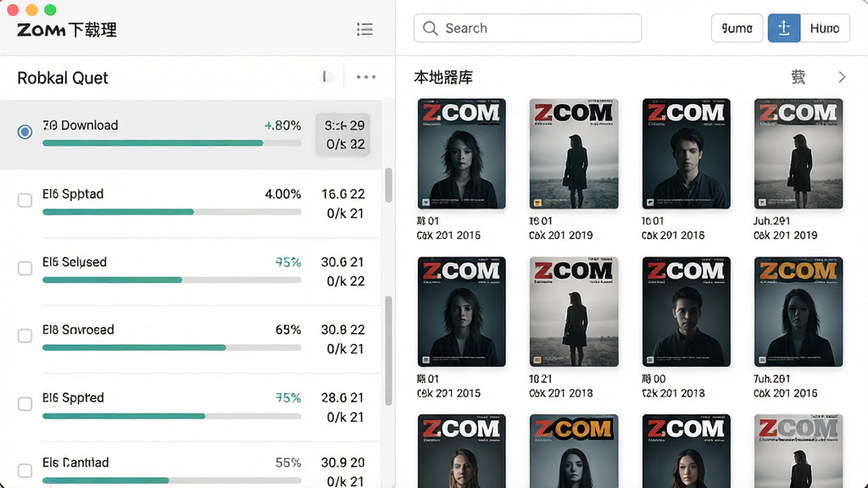Click the Zom 下载理 app title

click(67, 30)
